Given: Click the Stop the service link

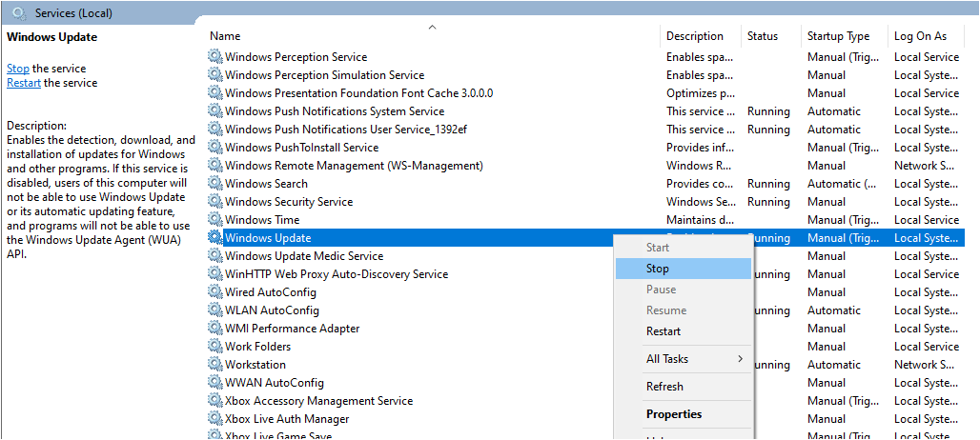Looking at the screenshot, I should click(17, 69).
